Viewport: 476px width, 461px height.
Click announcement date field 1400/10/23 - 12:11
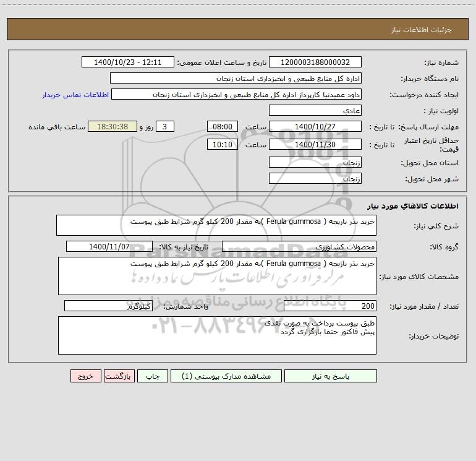coord(128,62)
